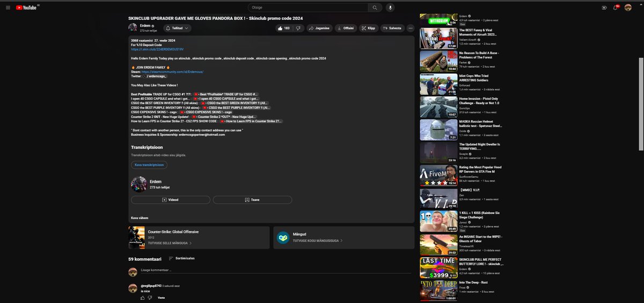Dislike the comment saying is nice
Viewport: 644px width, 303px height.
150,297
